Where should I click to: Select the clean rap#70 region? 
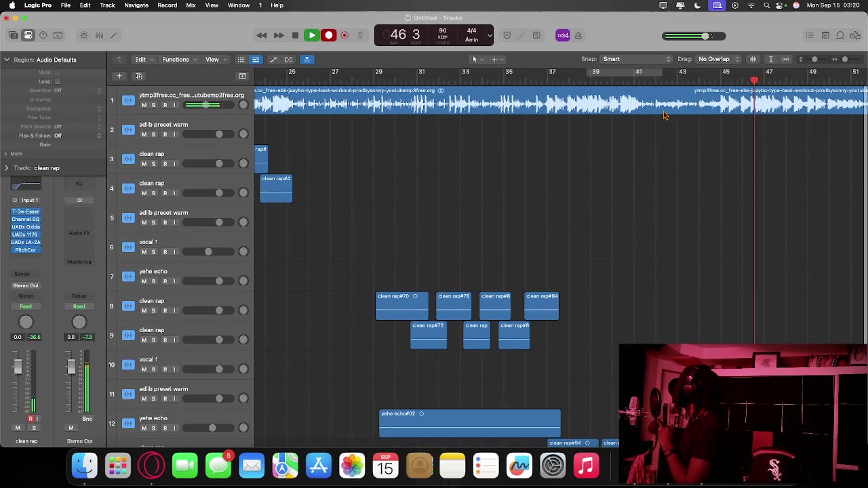pyautogui.click(x=402, y=306)
